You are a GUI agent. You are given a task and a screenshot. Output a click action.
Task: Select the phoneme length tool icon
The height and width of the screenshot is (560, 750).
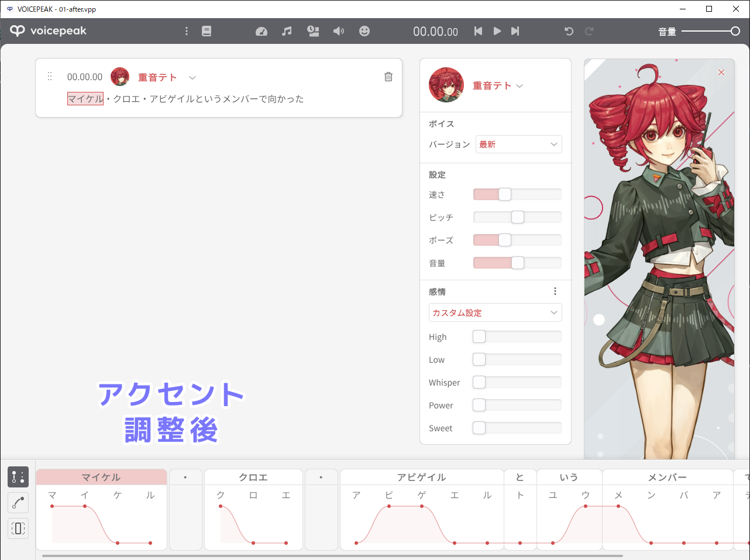tap(18, 528)
